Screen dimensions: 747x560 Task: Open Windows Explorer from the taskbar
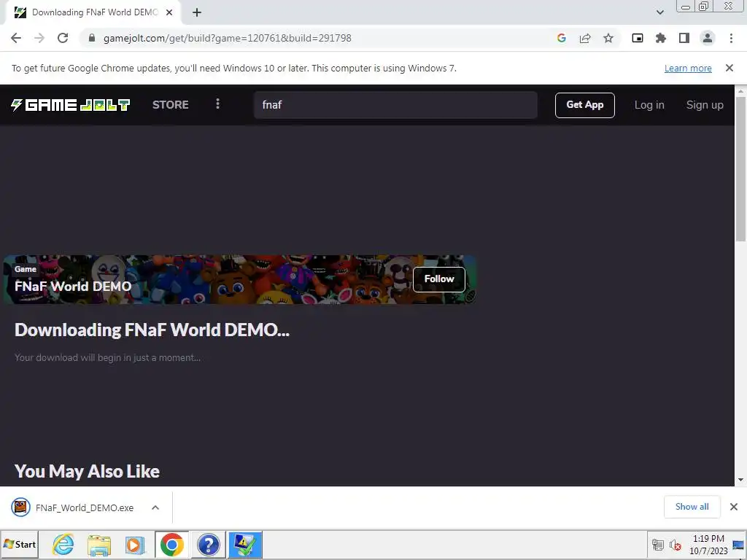click(x=99, y=545)
